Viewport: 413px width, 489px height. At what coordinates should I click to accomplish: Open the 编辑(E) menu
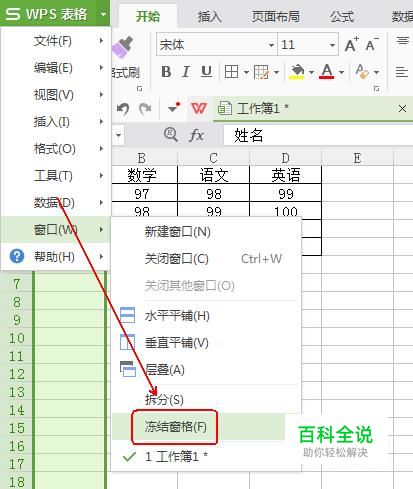(56, 68)
